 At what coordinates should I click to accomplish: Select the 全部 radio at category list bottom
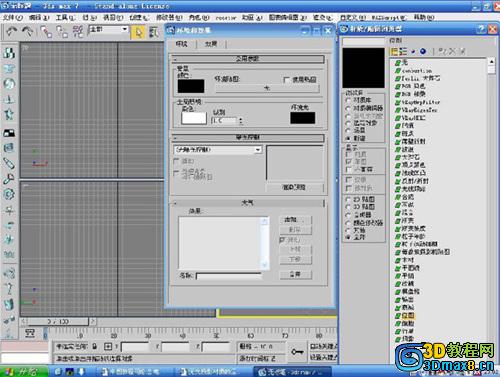click(x=348, y=237)
